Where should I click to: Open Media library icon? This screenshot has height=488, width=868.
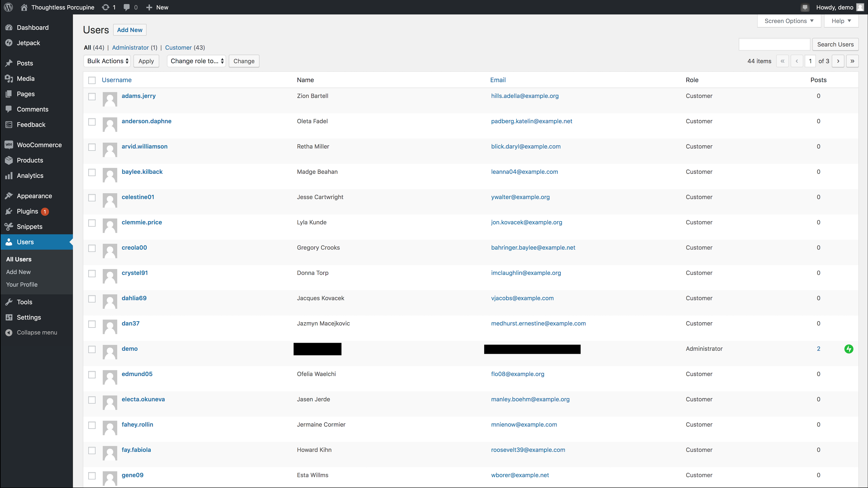[9, 78]
